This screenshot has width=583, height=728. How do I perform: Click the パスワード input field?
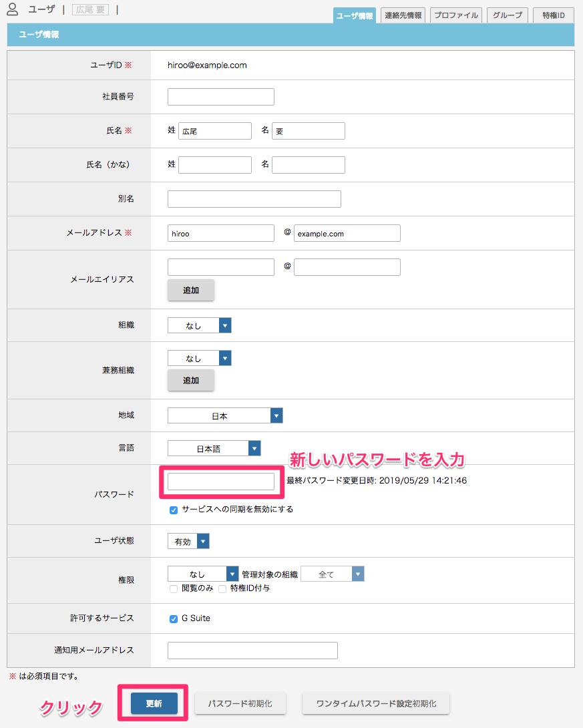click(221, 482)
